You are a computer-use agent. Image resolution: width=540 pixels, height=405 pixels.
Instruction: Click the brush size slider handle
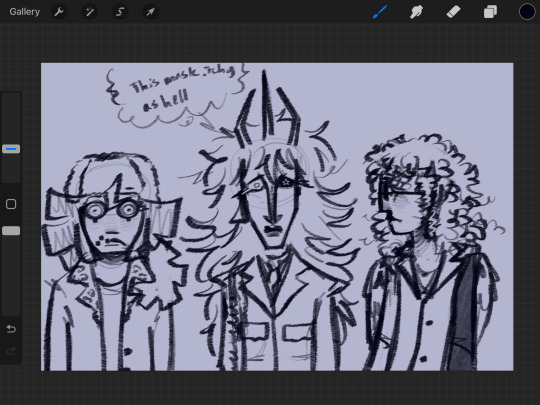click(11, 149)
